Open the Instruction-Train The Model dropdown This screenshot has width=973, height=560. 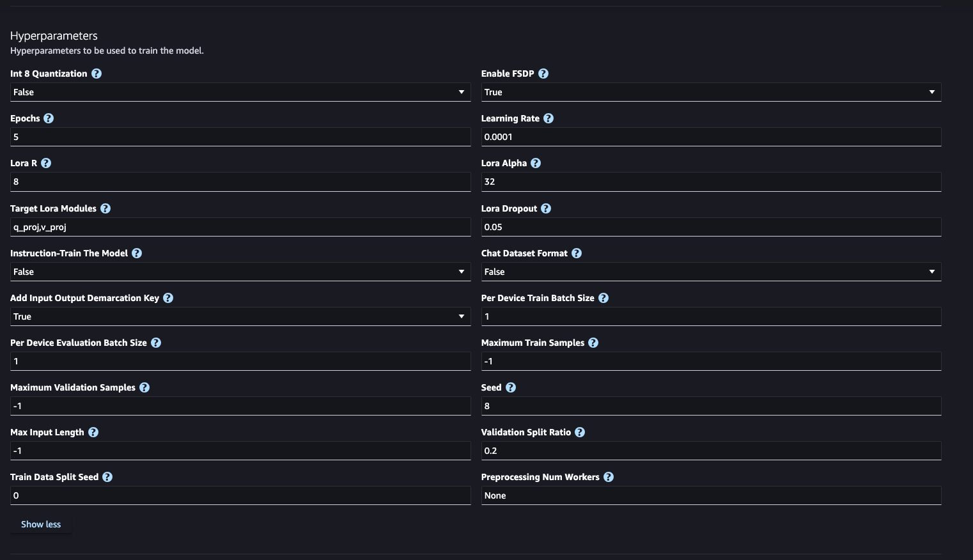240,272
